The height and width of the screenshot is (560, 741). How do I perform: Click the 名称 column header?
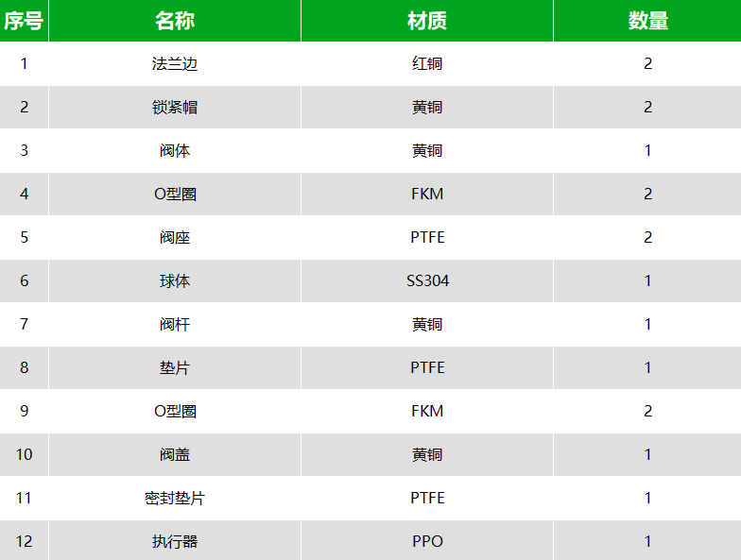175,21
